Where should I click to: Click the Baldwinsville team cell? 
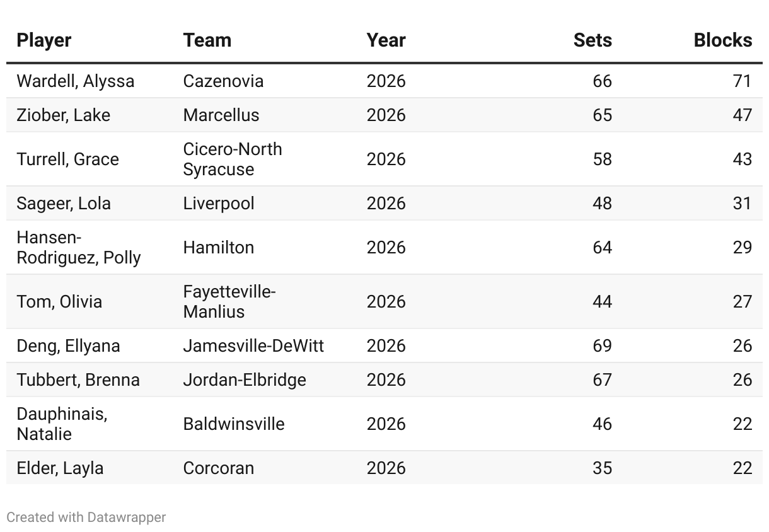tap(234, 424)
